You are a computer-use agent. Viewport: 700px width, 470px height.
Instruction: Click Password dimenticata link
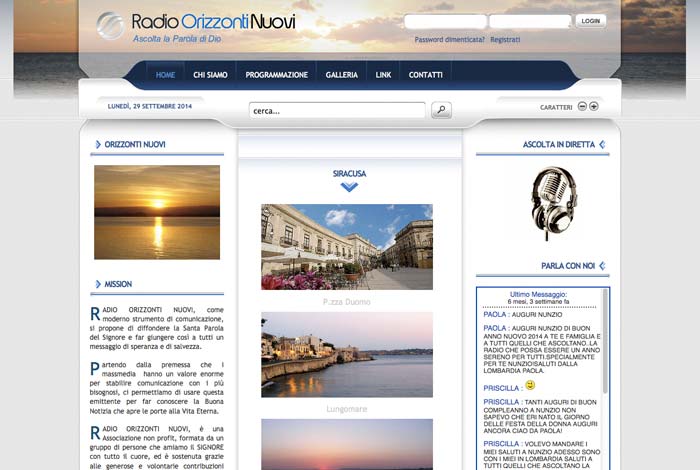450,40
